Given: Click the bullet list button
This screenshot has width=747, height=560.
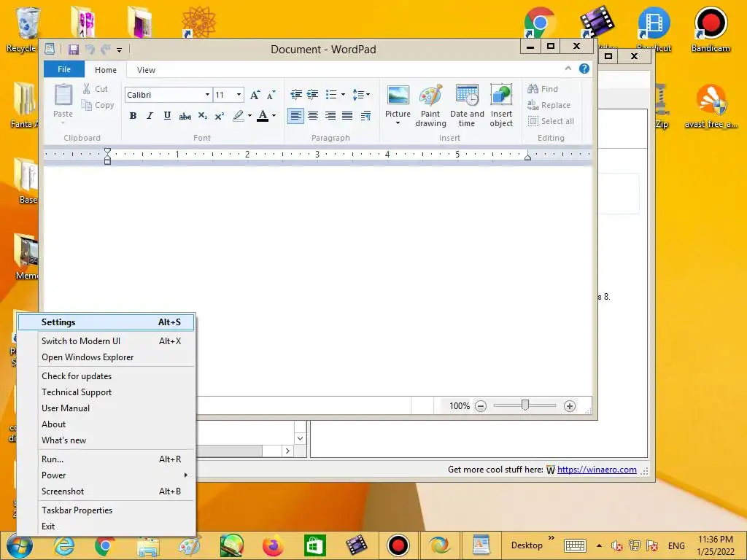Looking at the screenshot, I should click(x=331, y=95).
